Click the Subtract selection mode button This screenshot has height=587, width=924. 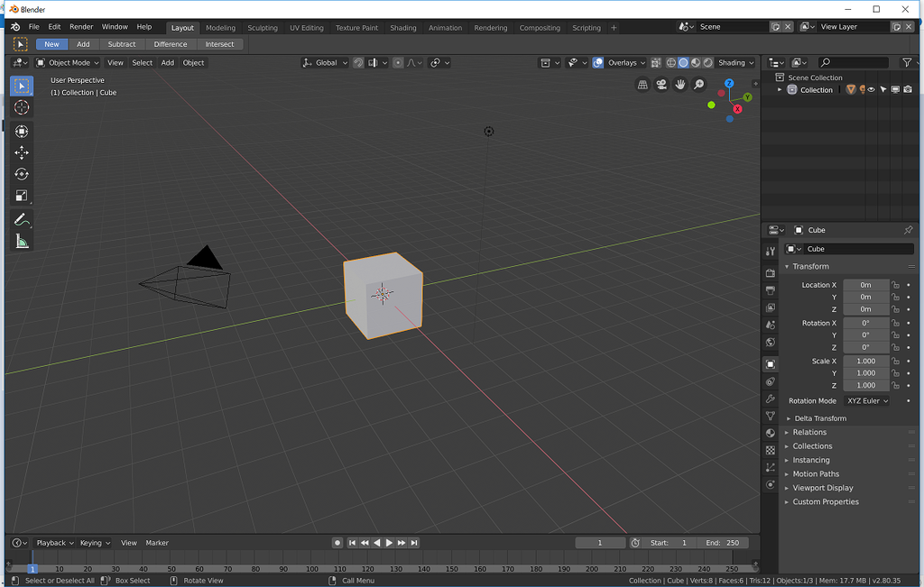coord(122,44)
